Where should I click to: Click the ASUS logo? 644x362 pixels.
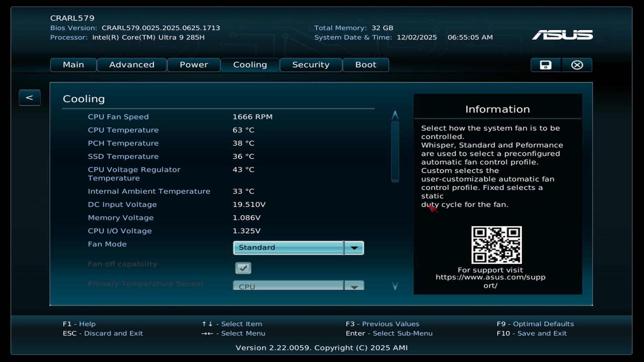[x=562, y=35]
